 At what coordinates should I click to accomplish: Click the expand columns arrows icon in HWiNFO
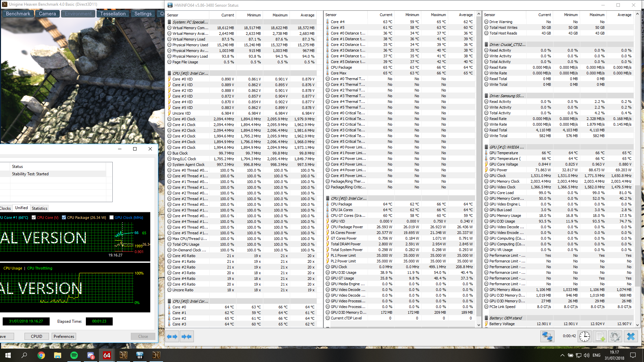[172, 337]
